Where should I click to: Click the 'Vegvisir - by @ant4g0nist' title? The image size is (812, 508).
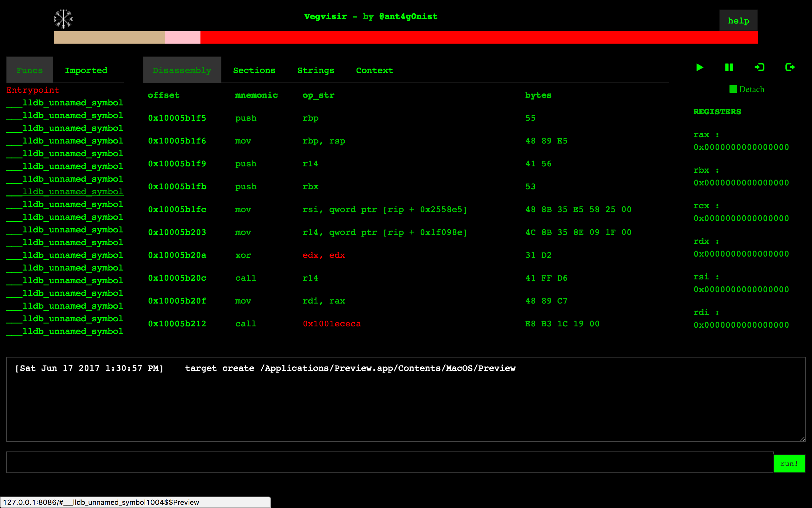click(x=371, y=17)
